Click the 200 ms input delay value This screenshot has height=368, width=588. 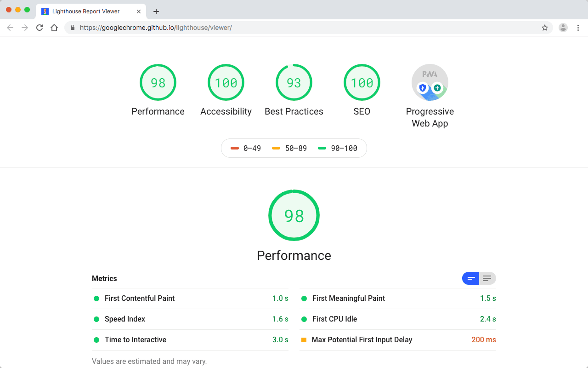[484, 340]
